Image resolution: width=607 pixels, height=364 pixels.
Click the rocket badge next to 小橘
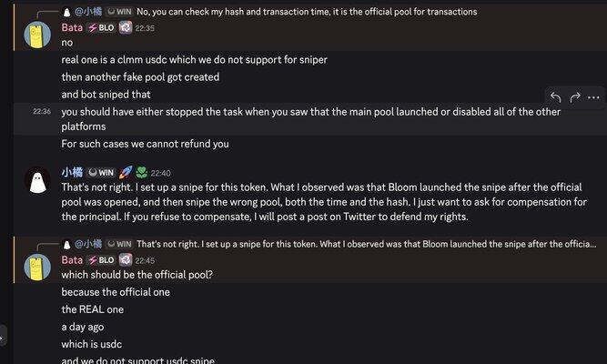pyautogui.click(x=126, y=172)
